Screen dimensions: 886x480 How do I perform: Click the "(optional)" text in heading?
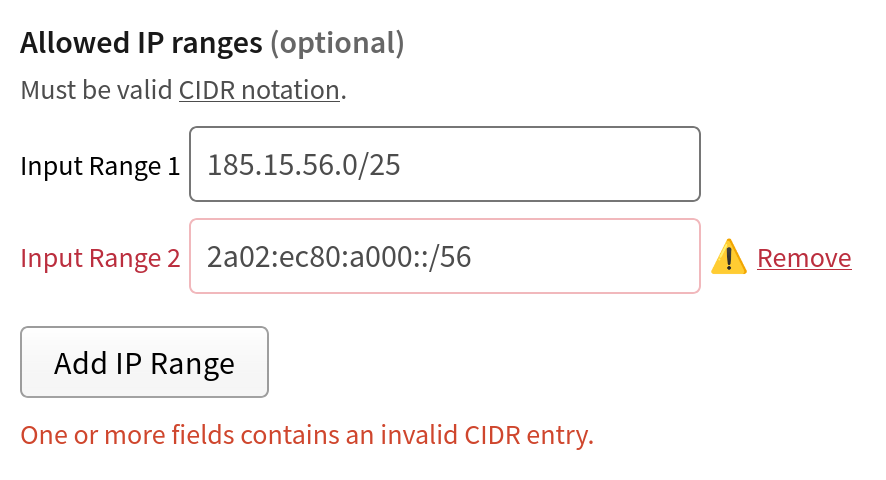point(338,43)
